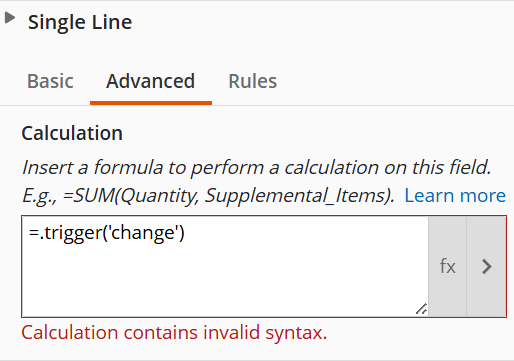This screenshot has height=361, width=514.
Task: Click the 'E.g.,' label before the example
Action: point(40,196)
